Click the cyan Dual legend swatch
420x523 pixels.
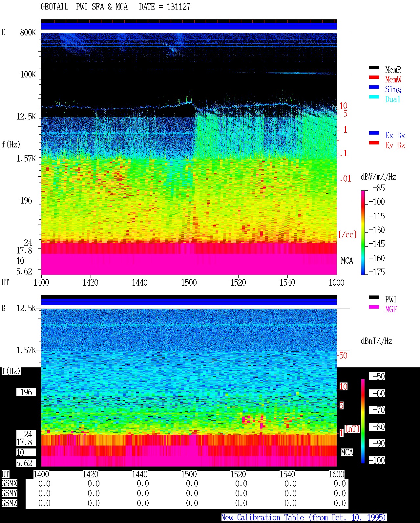coord(374,97)
